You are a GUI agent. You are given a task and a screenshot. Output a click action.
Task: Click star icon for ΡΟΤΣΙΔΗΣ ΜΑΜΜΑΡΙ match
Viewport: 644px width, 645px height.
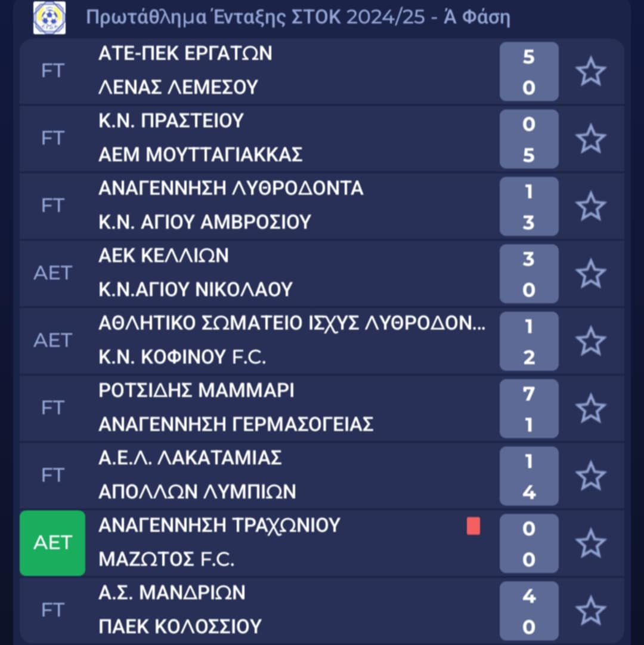click(x=590, y=409)
